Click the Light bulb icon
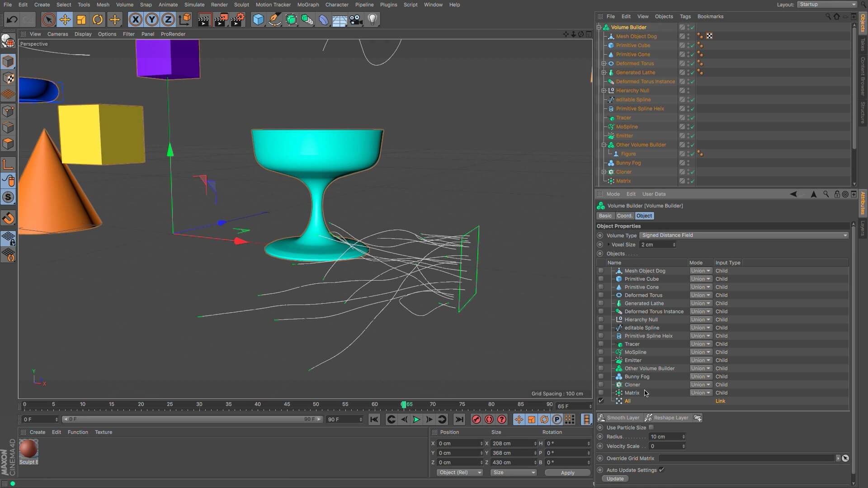Image resolution: width=868 pixels, height=488 pixels. coord(373,19)
